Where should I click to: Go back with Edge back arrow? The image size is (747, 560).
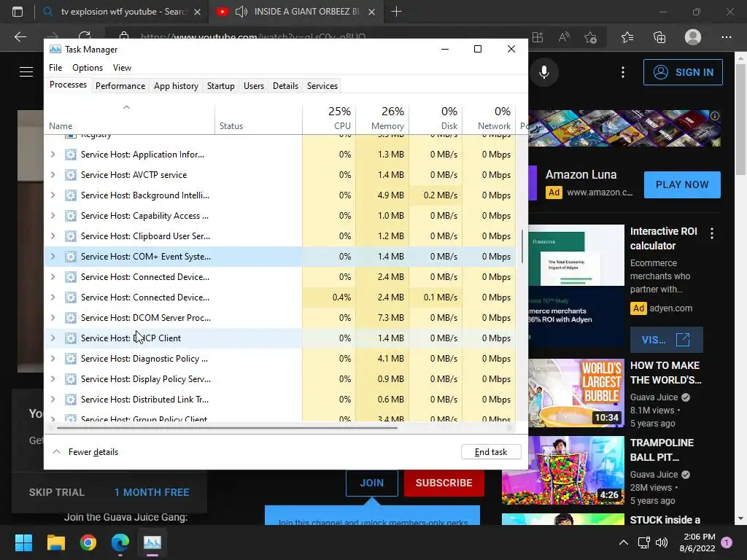(20, 36)
